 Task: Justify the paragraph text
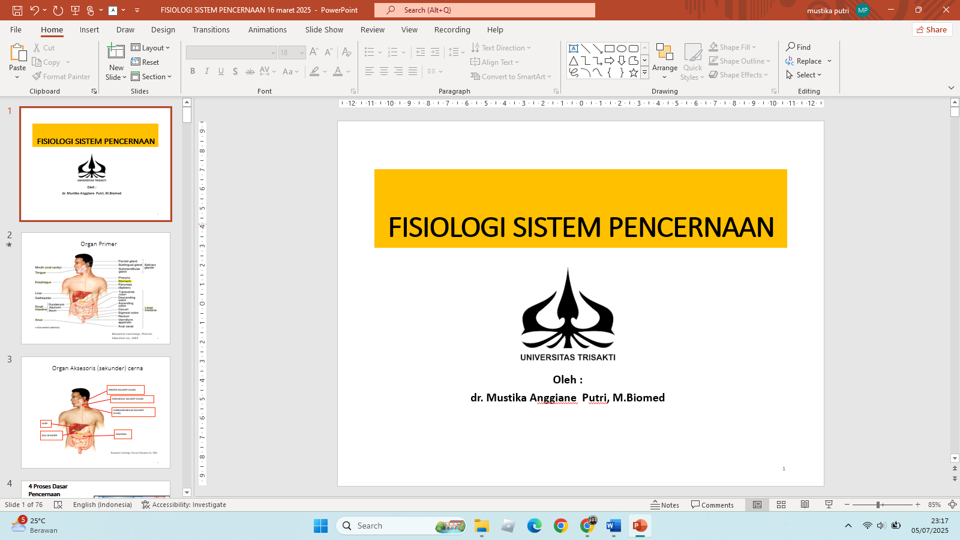pos(413,72)
